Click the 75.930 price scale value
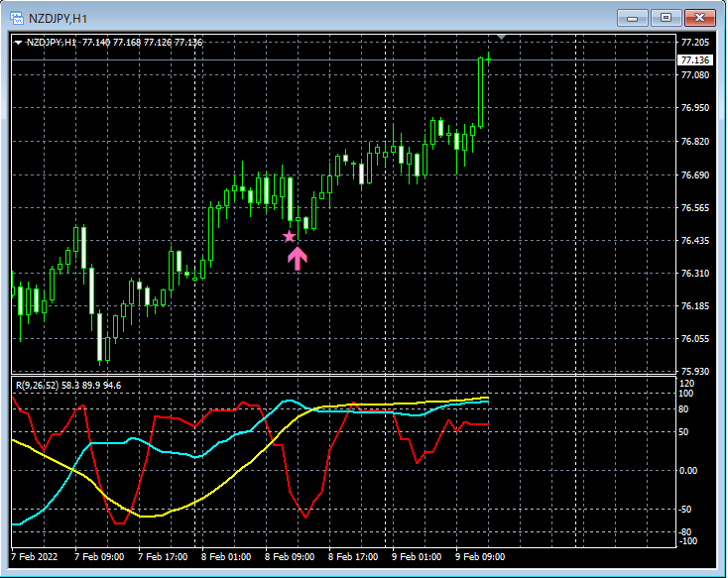Viewport: 728px width, 578px height. (x=695, y=372)
